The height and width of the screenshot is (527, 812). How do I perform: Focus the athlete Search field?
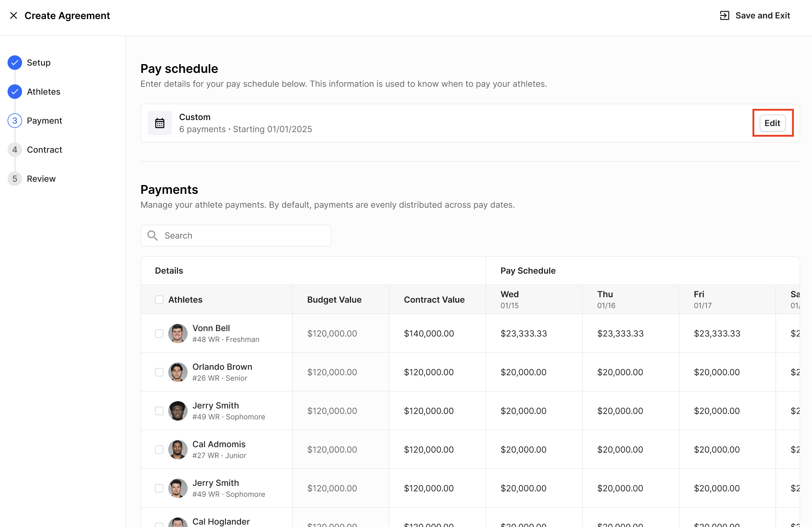(236, 235)
